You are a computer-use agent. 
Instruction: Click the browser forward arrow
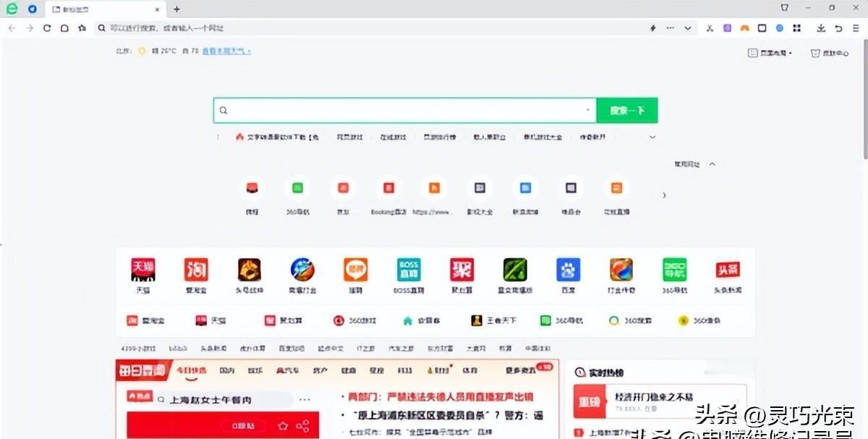click(30, 28)
